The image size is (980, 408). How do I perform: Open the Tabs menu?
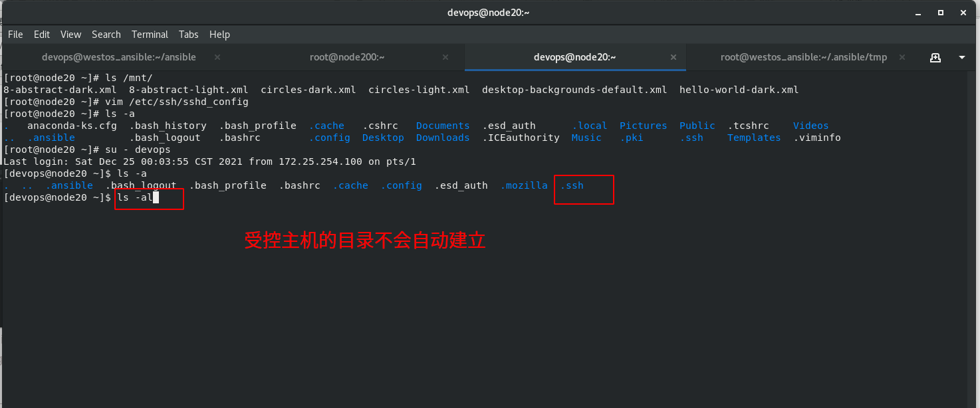[x=189, y=35]
